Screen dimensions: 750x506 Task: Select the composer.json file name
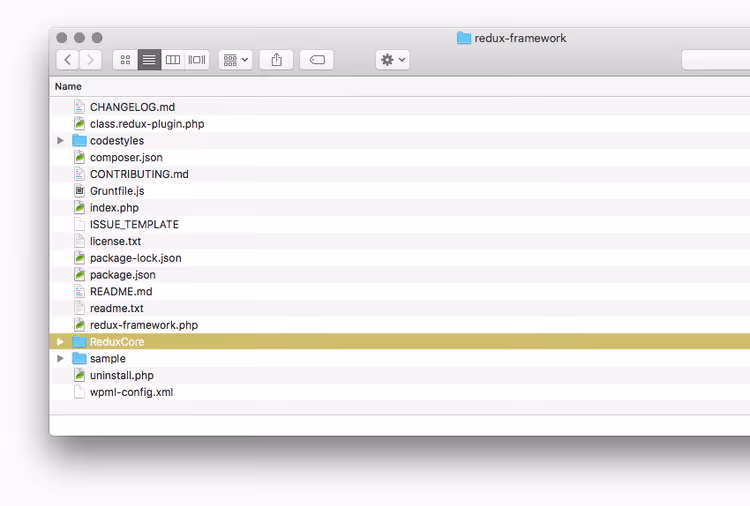[x=126, y=157]
